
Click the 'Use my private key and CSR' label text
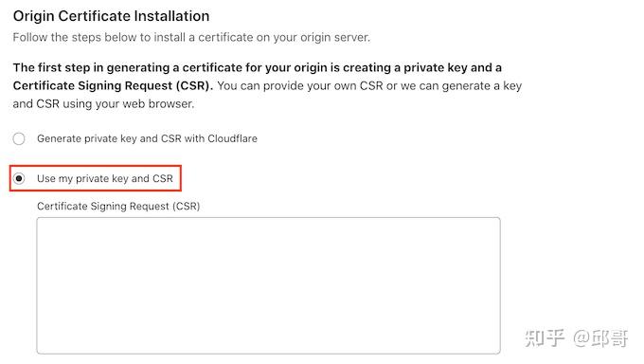point(105,178)
